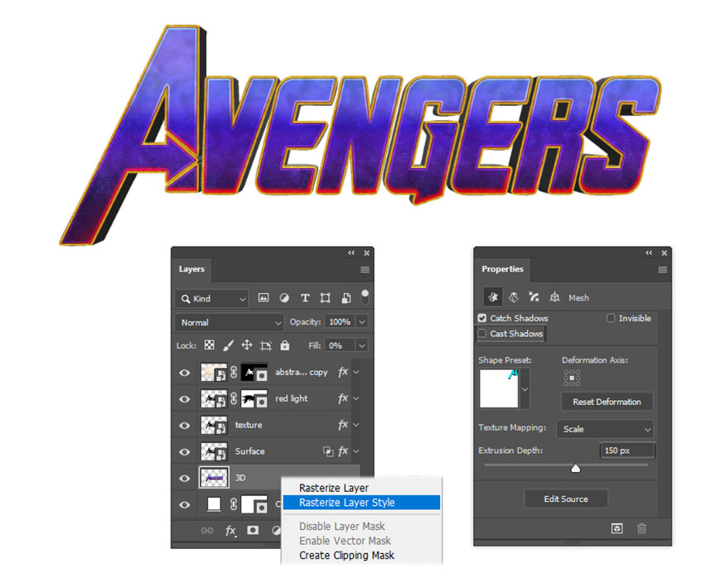Open the Layers panel hamburger menu

365,270
